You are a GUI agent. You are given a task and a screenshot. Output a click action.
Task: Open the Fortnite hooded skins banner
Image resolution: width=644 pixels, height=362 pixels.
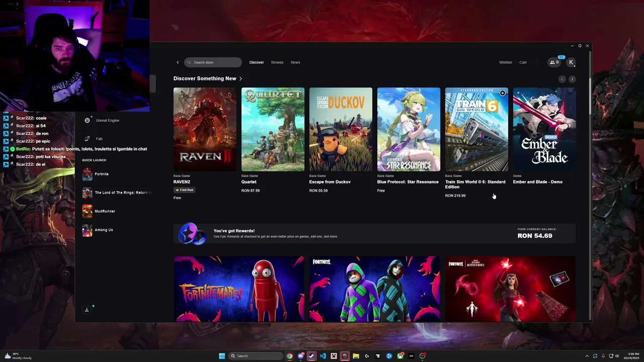pyautogui.click(x=375, y=289)
